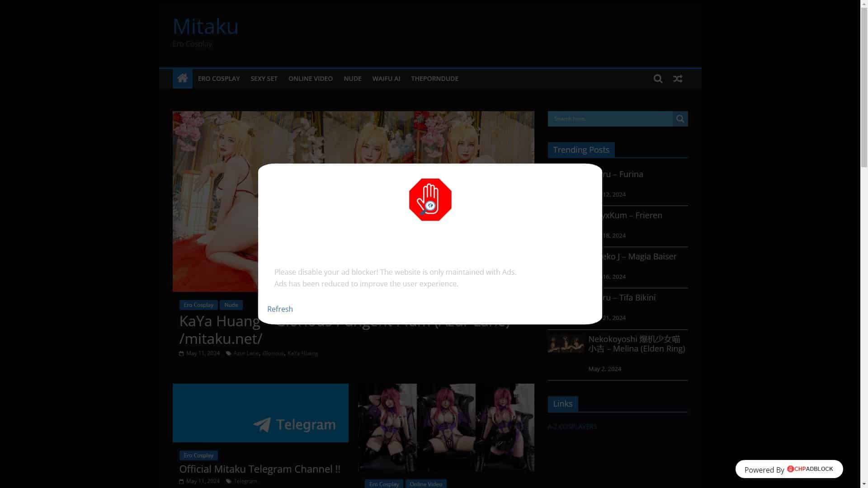Image resolution: width=868 pixels, height=488 pixels.
Task: Open the SEXY SET navigation entry
Action: (264, 78)
